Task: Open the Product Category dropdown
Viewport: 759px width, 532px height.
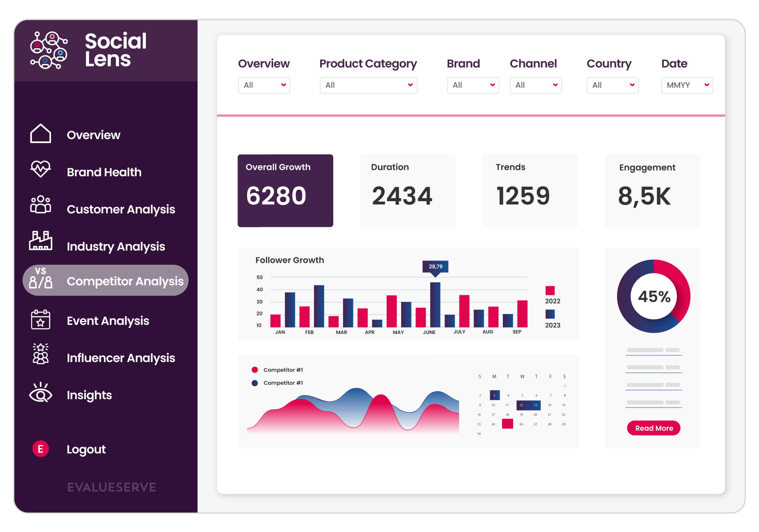Action: [368, 85]
